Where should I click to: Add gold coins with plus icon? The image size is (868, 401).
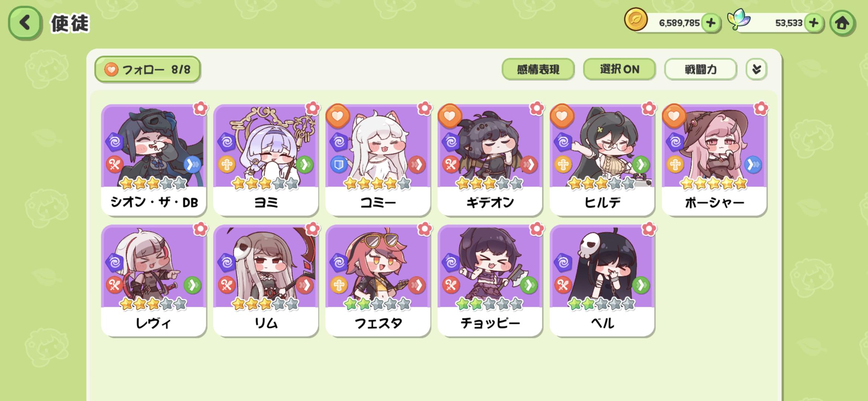(x=710, y=23)
